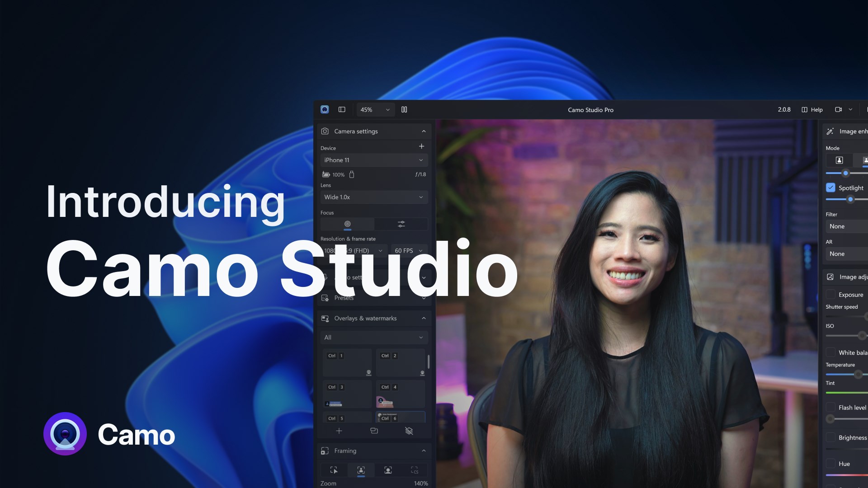Add a new device with plus icon
Viewport: 868px width, 488px height.
pos(421,146)
